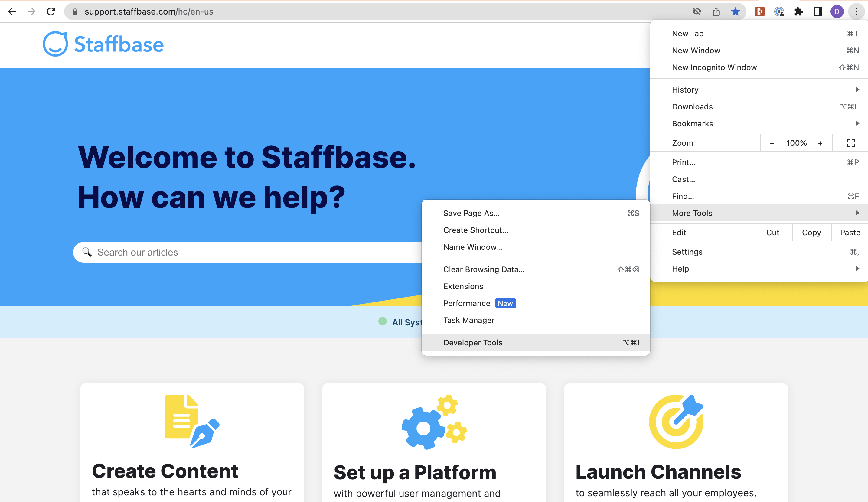Open the Set up a Platform link
868x502 pixels.
tap(415, 472)
